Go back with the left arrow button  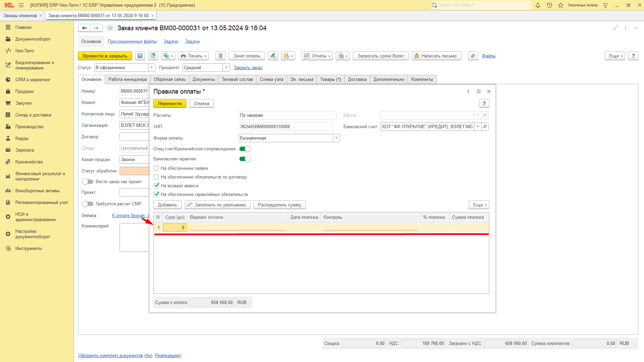tap(84, 28)
